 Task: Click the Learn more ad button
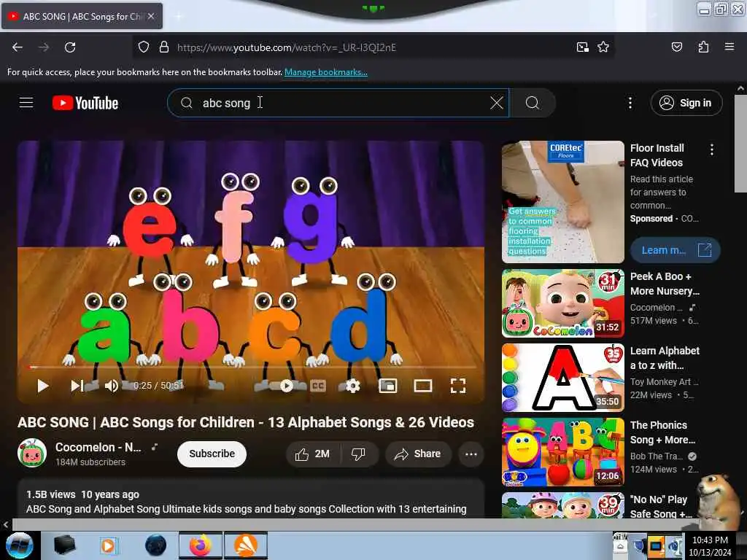[x=675, y=250]
